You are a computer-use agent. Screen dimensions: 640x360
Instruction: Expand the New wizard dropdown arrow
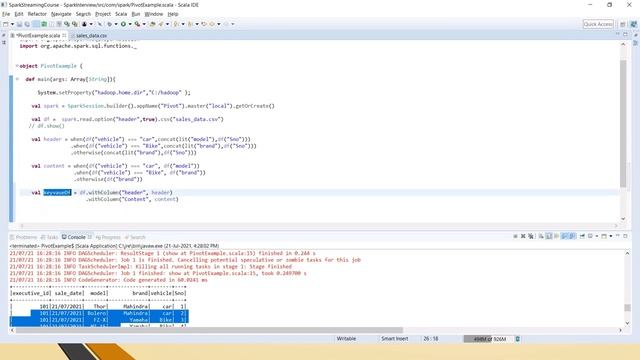13,24
